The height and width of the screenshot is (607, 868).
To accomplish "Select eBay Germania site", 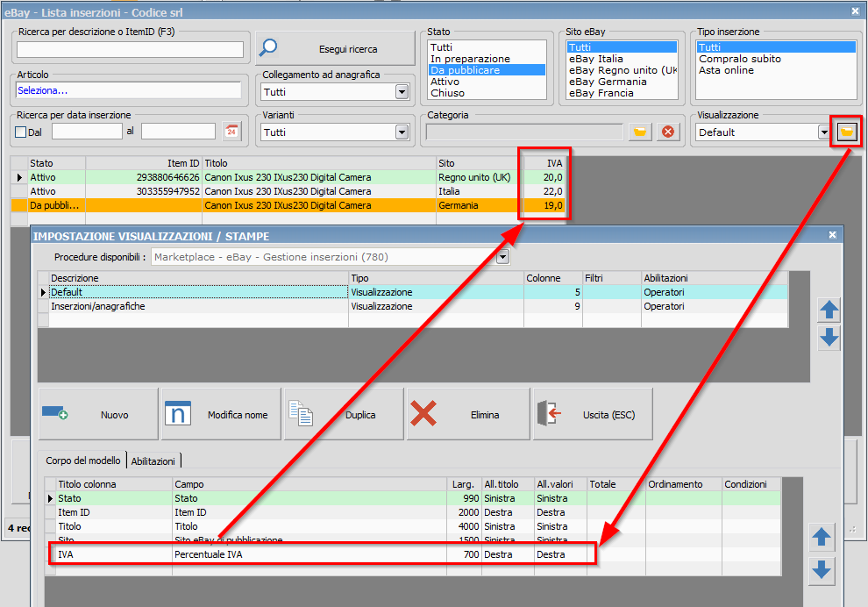I will [622, 82].
